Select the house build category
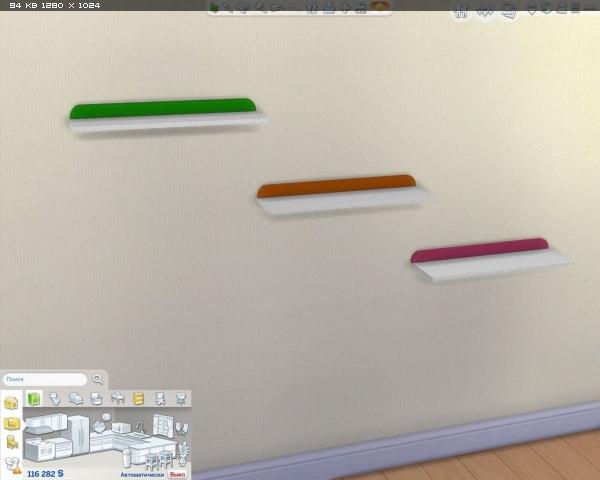 pos(11,403)
